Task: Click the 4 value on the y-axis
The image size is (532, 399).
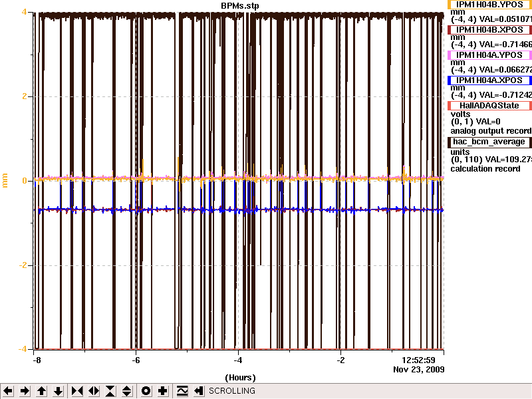Action: 24,12
